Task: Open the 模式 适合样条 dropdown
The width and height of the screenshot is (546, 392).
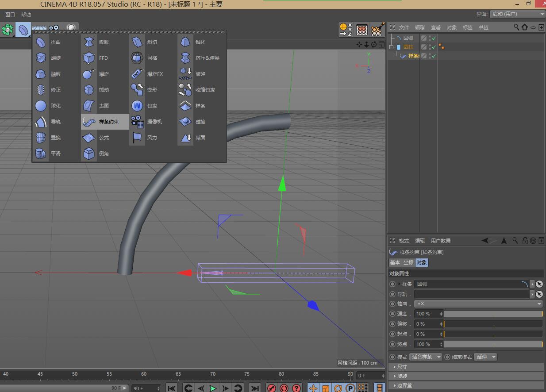Action: 426,357
